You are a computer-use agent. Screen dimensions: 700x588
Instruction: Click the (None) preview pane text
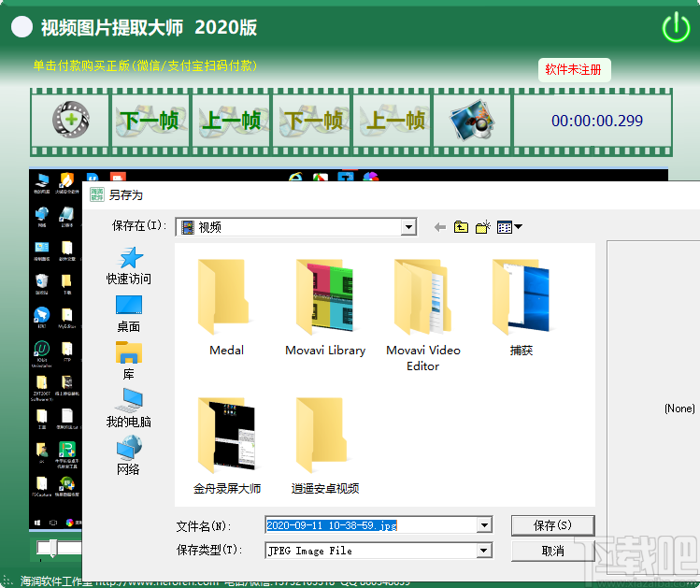tap(679, 409)
